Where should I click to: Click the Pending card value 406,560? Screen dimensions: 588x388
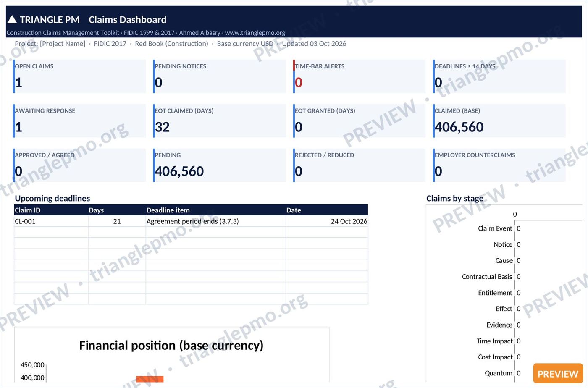coord(179,171)
